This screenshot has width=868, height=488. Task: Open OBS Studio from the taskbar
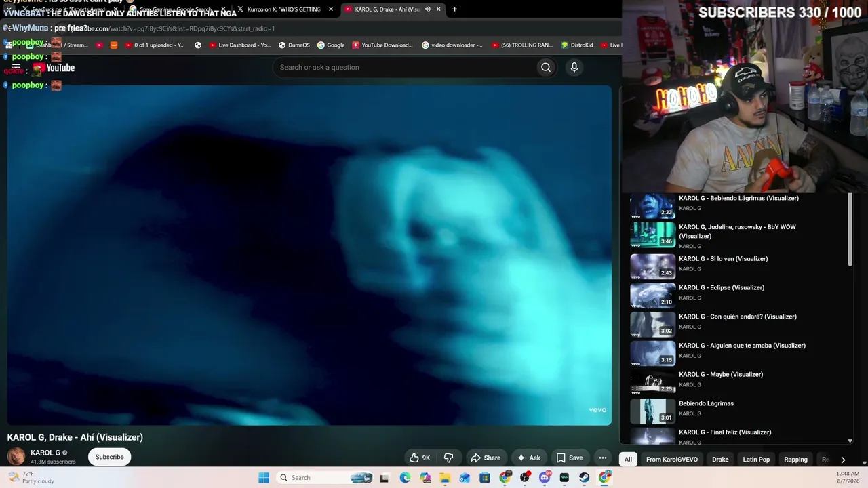525,478
